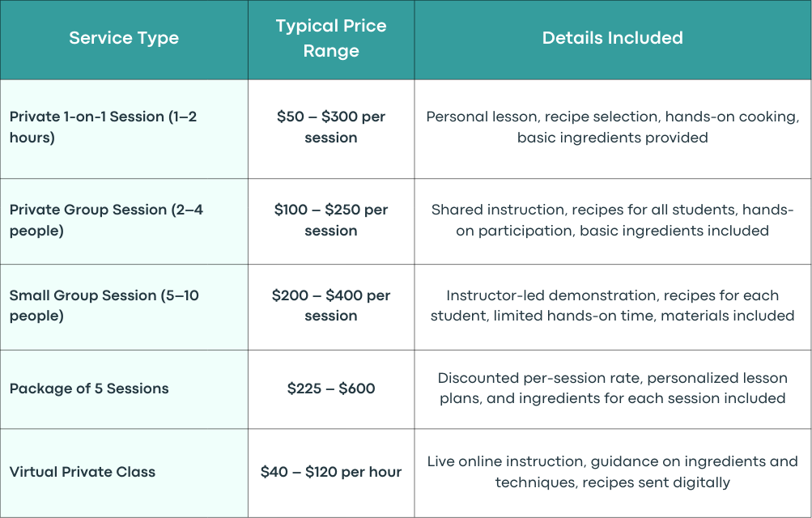Click 'techniques, recipes sent digitally' text line

pyautogui.click(x=613, y=483)
